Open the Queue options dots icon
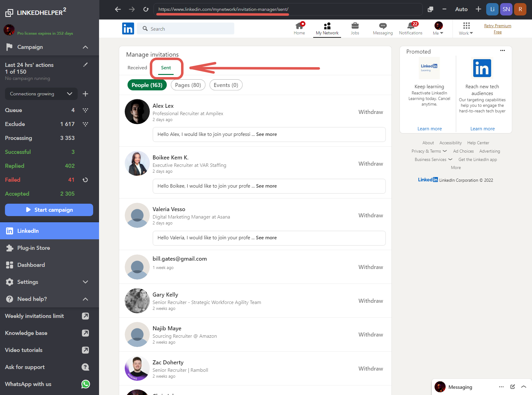Viewport: 532px width, 395px height. pyautogui.click(x=85, y=110)
